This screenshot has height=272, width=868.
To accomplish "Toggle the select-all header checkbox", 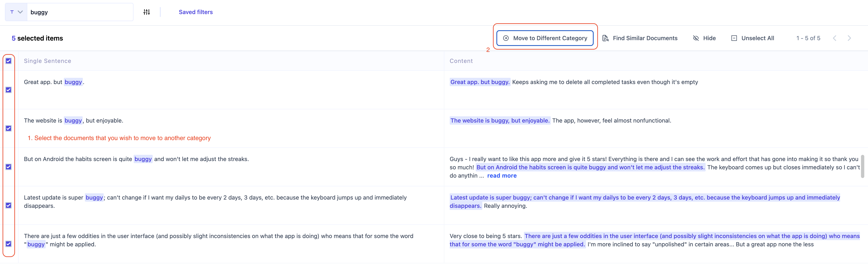I will (8, 61).
